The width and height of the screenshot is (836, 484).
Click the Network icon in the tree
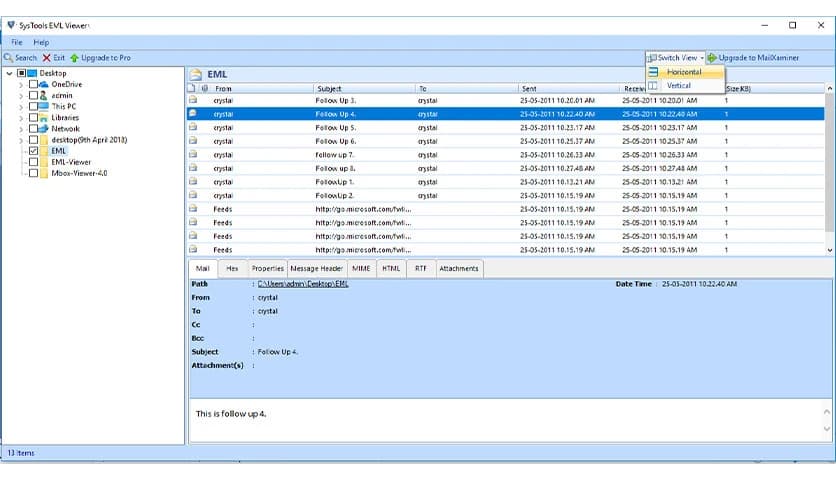click(x=44, y=128)
